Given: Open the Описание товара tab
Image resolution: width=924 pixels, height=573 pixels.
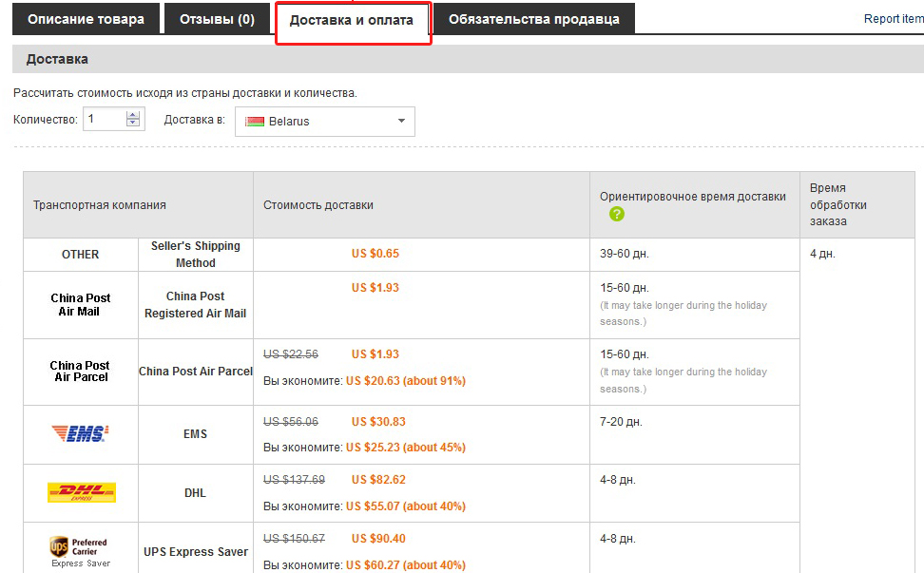Looking at the screenshot, I should [86, 19].
